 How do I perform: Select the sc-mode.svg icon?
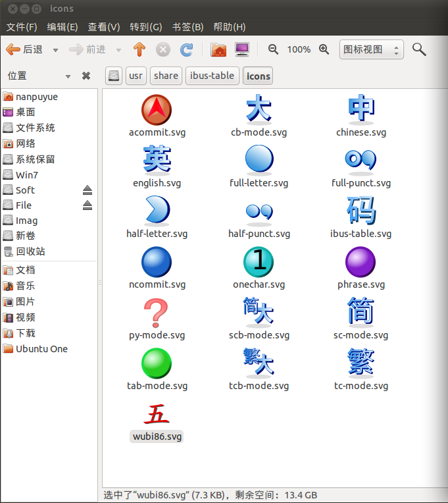pos(361,312)
